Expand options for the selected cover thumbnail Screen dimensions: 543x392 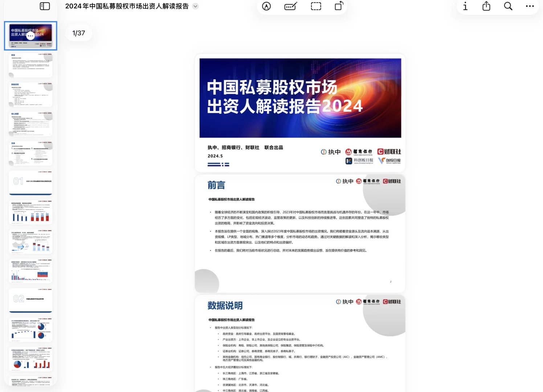point(30,36)
